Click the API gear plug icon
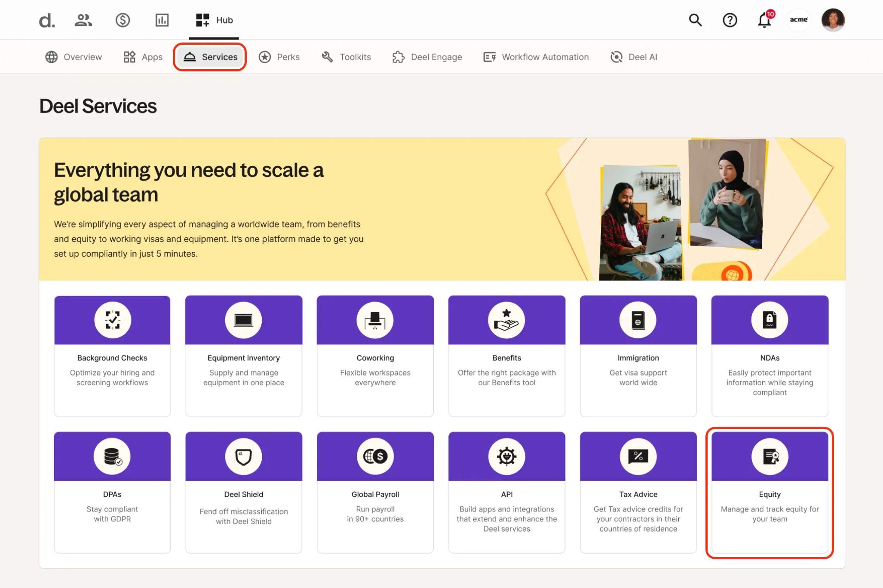Image resolution: width=883 pixels, height=588 pixels. 506,456
